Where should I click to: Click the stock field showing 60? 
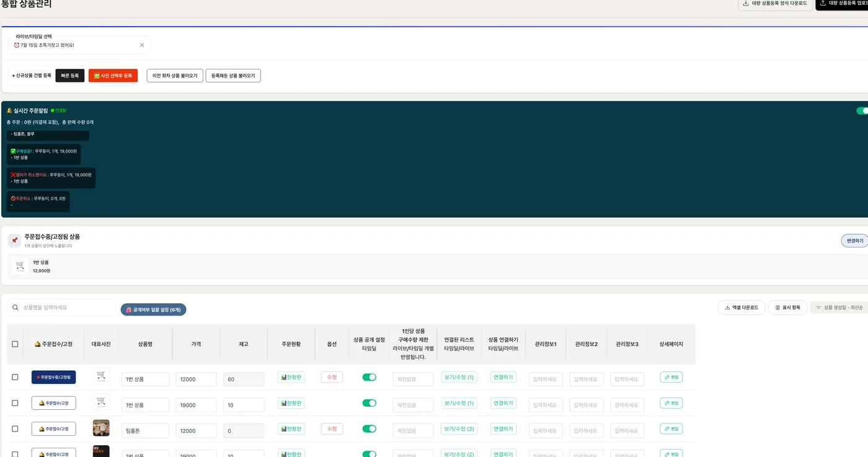244,379
